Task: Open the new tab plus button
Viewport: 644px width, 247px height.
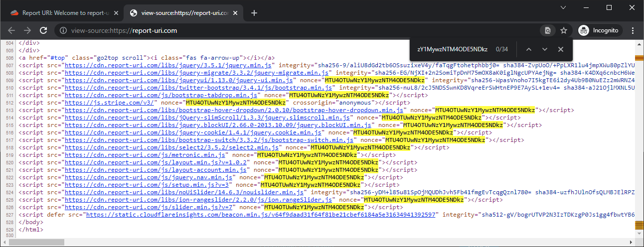Action: [x=254, y=13]
